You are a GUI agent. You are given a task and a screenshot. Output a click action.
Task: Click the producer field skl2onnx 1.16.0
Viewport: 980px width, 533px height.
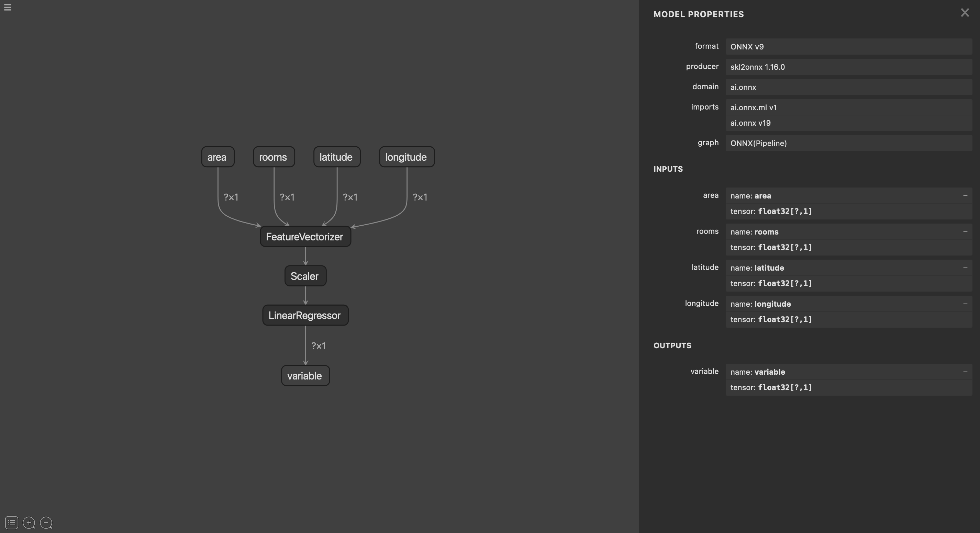pos(848,67)
